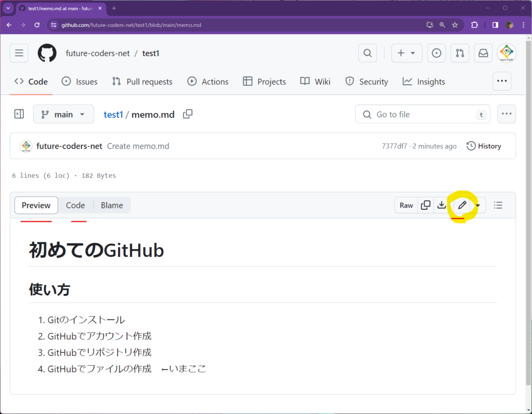
Task: Close the memo.md browser tab
Action: (x=100, y=8)
